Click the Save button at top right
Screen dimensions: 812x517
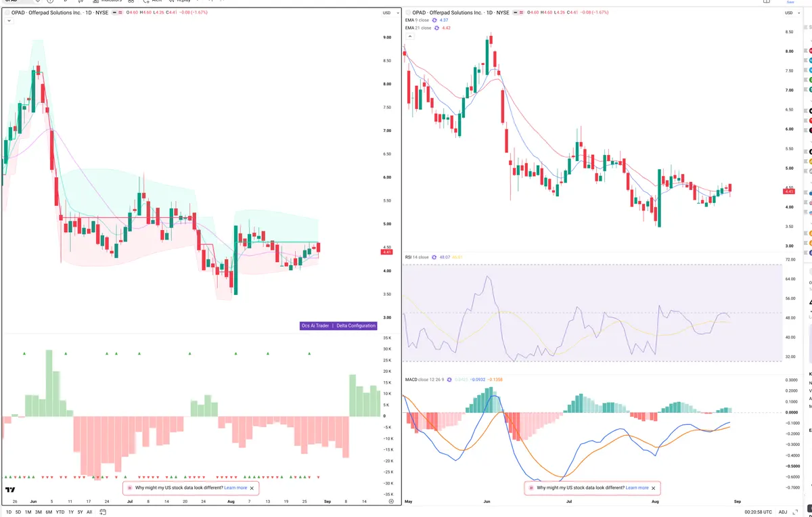790,2
